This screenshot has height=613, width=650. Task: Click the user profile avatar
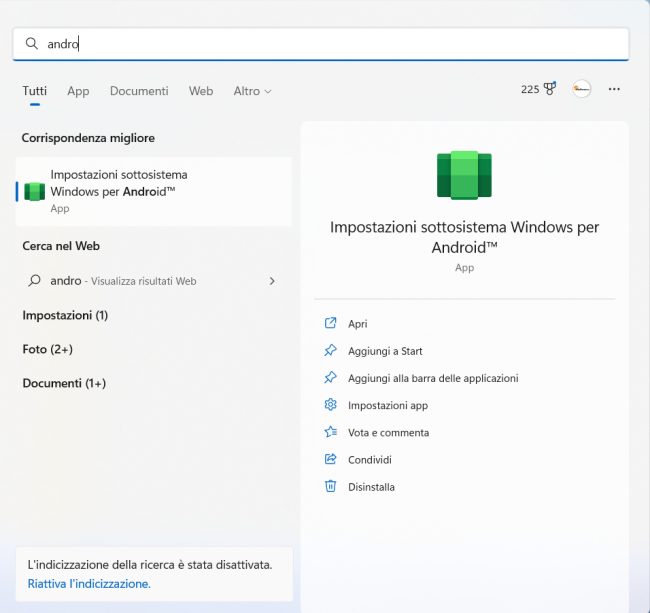coord(581,89)
